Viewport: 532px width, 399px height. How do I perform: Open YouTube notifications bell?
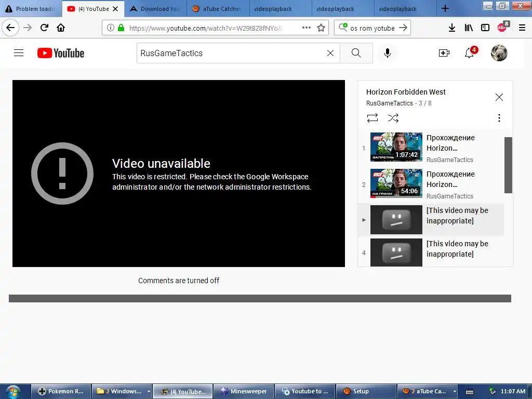pyautogui.click(x=470, y=52)
